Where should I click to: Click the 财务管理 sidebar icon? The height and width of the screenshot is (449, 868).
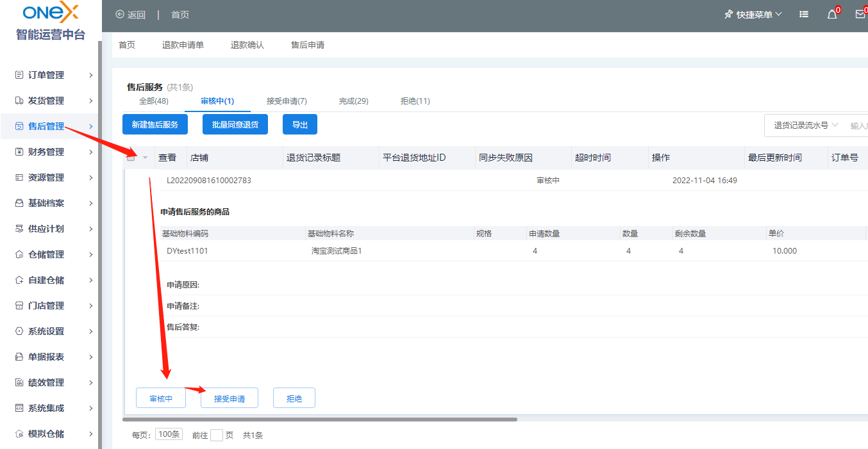coord(19,152)
